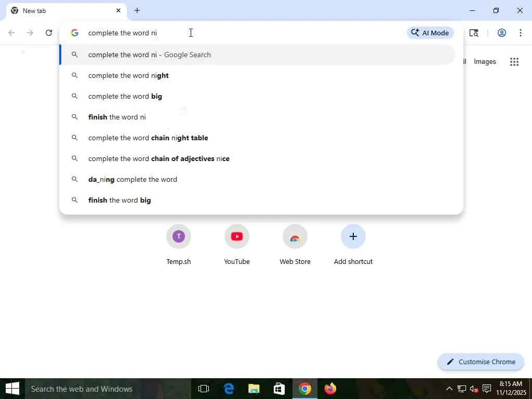This screenshot has height=399, width=532.
Task: Select suggestion 'da_ning complete the word'
Action: point(257,179)
